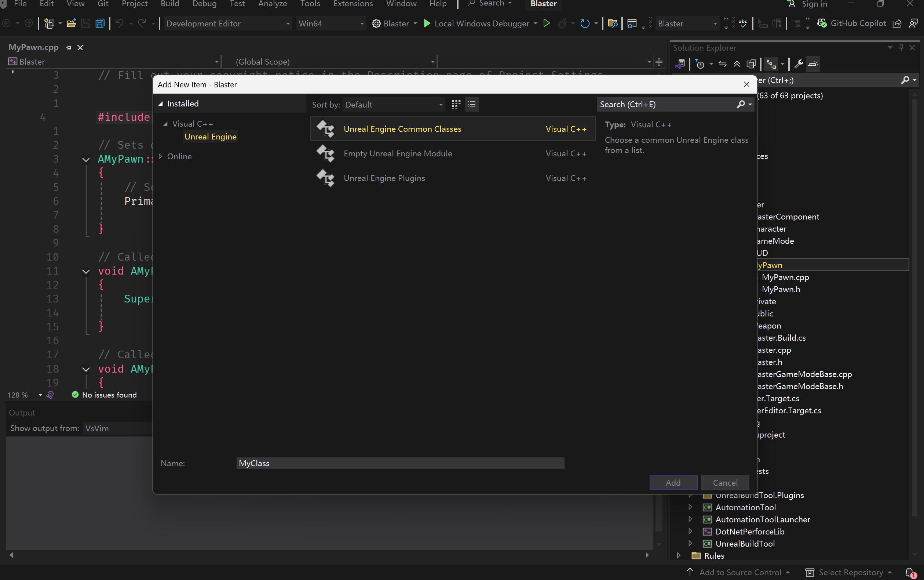Screen dimensions: 924x580
Task: Select Unreal Engine category in tree
Action: (x=211, y=137)
